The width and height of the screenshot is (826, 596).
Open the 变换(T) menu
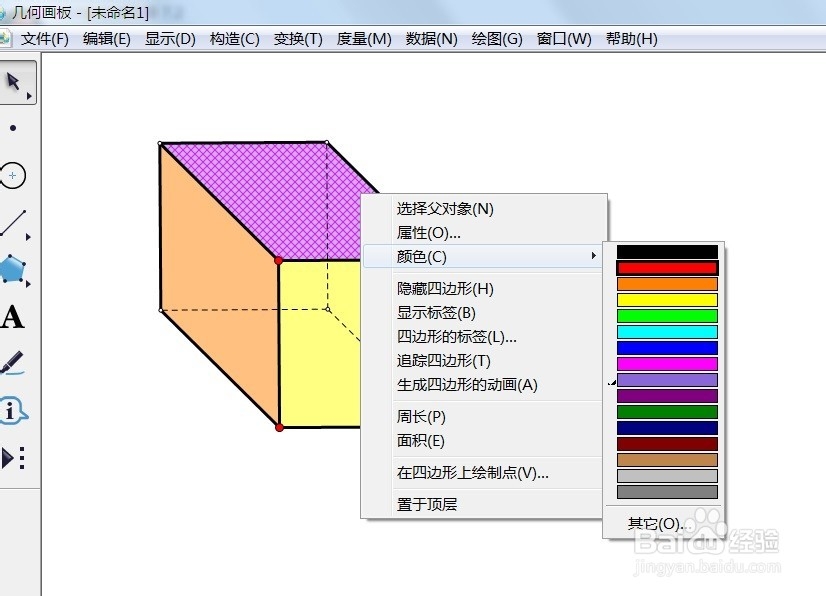(298, 39)
